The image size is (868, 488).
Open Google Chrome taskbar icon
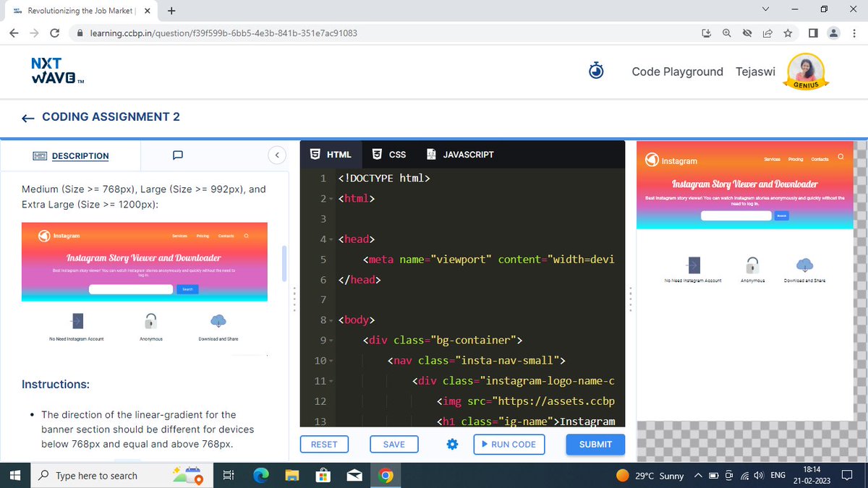tap(386, 476)
